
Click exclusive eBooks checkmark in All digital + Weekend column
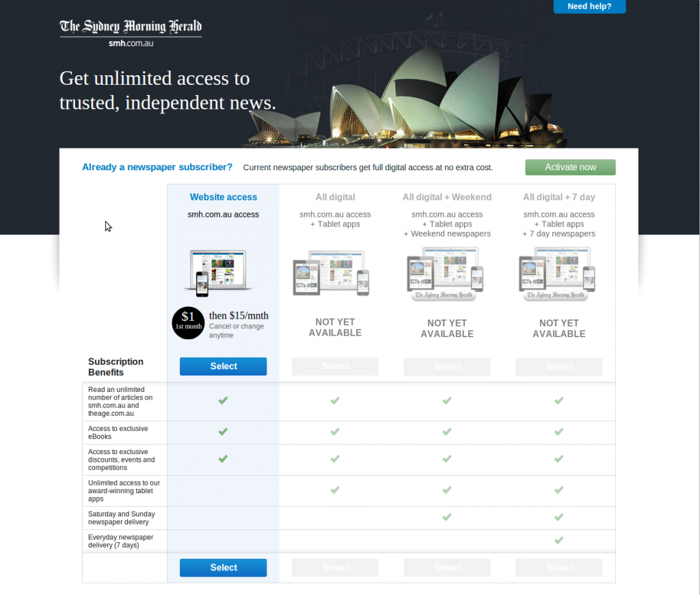[447, 432]
